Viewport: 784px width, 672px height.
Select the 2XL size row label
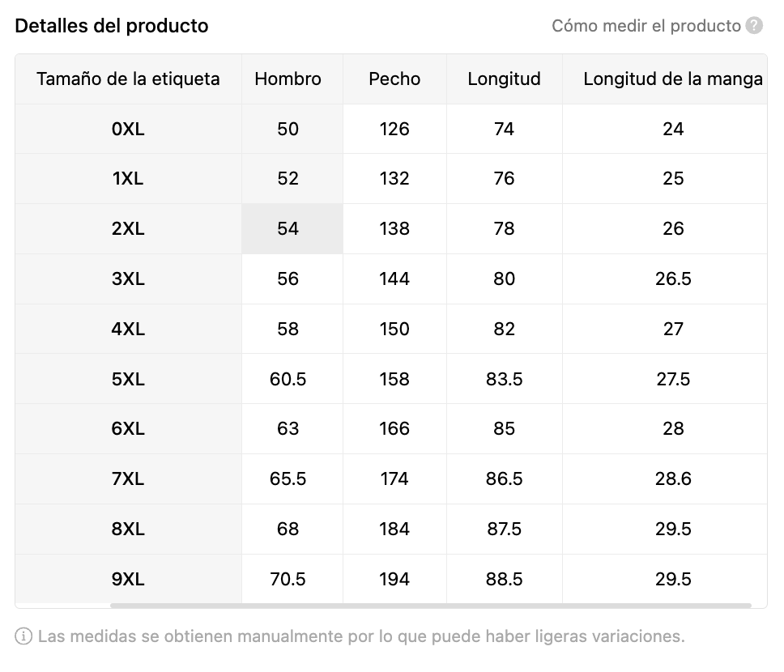pos(128,229)
